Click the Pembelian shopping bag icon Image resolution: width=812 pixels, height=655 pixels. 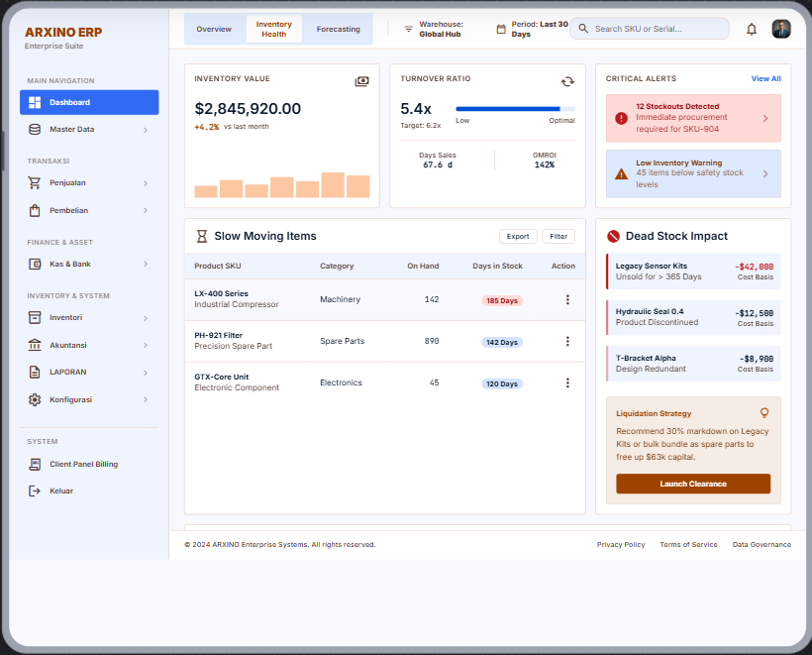(35, 210)
